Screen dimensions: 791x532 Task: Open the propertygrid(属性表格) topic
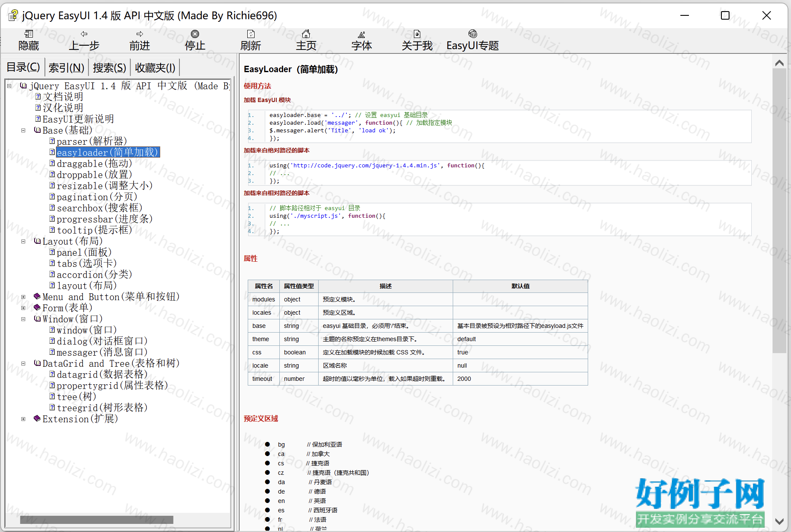pos(112,386)
